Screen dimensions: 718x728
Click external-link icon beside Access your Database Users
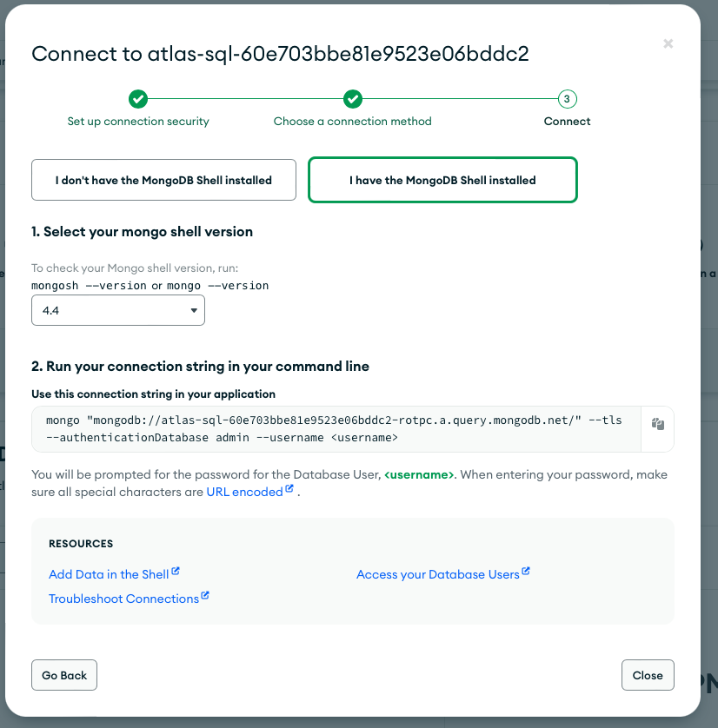coord(526,572)
